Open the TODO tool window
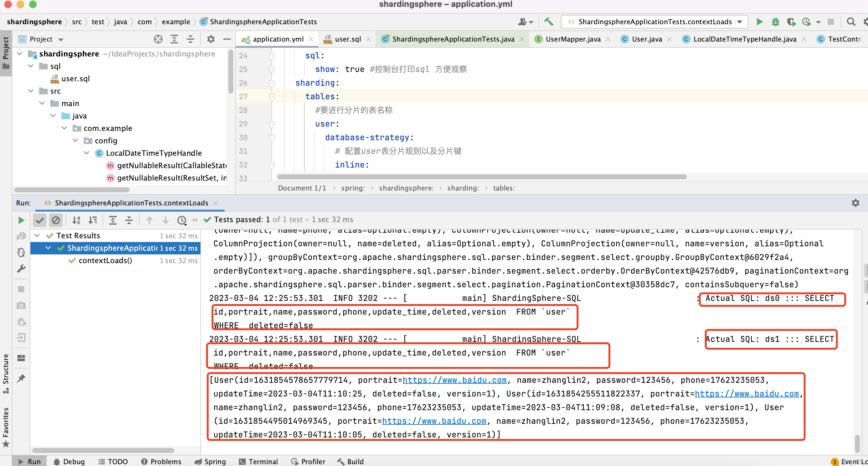The width and height of the screenshot is (868, 466). [x=113, y=461]
